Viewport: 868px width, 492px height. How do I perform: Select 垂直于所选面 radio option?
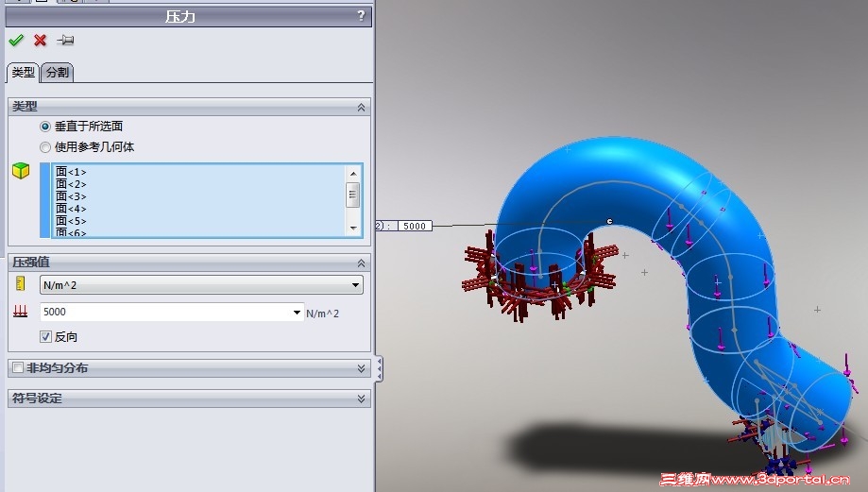[x=45, y=127]
